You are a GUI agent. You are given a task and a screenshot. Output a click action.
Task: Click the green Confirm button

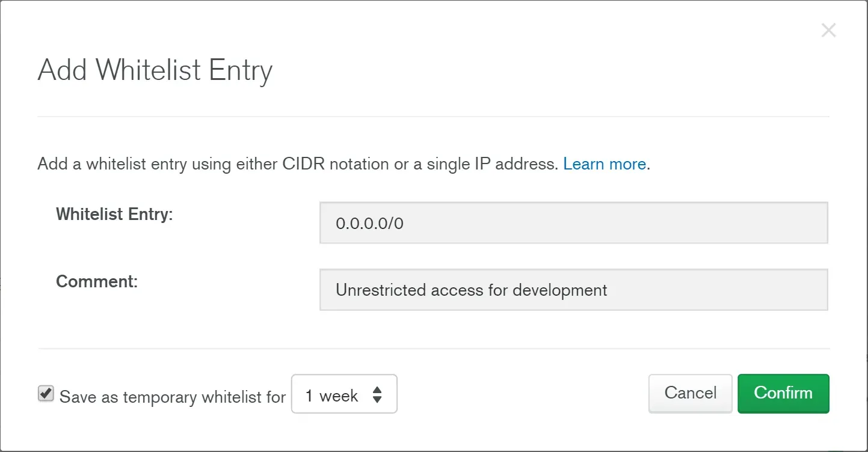(x=783, y=394)
